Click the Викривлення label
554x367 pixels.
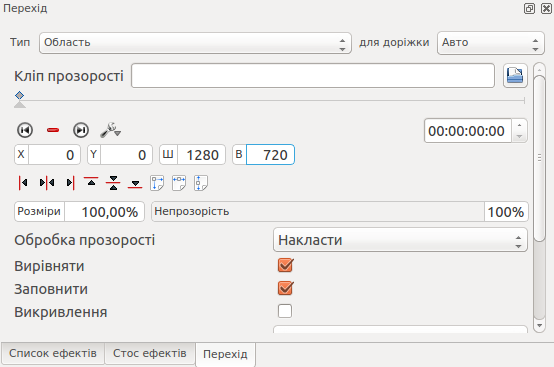click(60, 312)
